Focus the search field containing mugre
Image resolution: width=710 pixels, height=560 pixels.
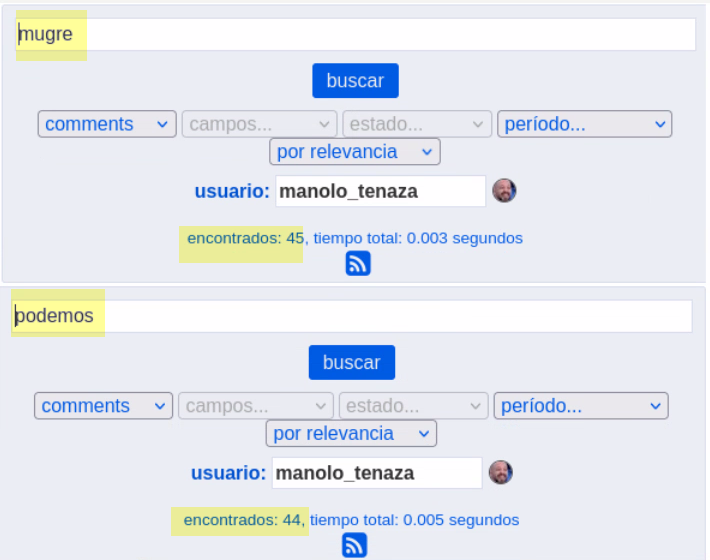[356, 34]
